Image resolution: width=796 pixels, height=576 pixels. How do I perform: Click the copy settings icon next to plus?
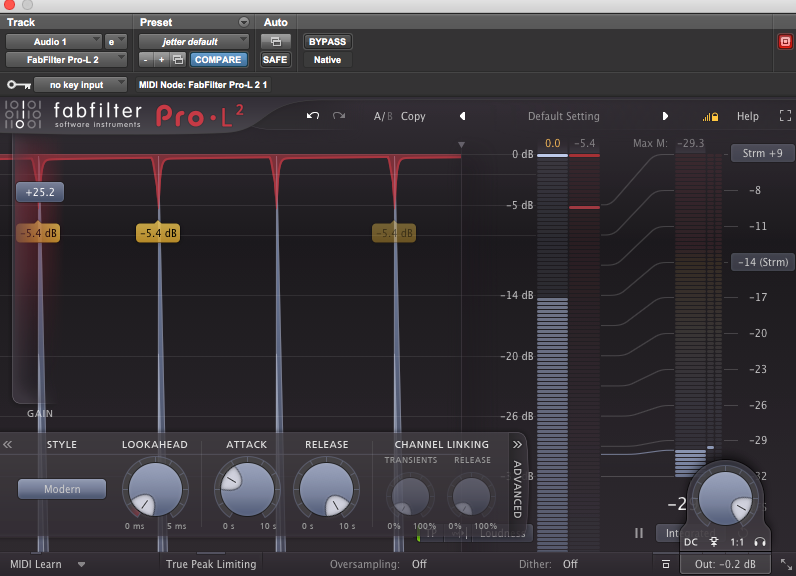[178, 60]
